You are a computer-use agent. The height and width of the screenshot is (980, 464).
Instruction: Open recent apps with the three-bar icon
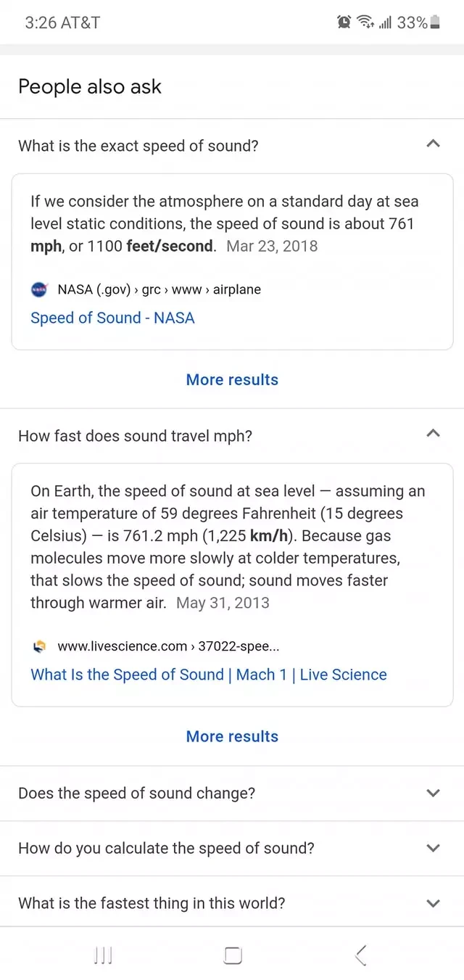pos(103,955)
